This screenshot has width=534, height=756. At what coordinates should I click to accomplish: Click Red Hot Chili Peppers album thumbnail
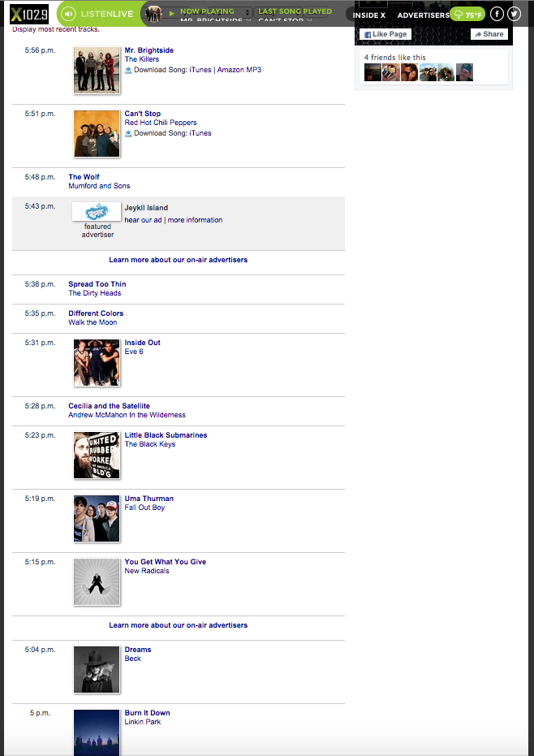(97, 133)
